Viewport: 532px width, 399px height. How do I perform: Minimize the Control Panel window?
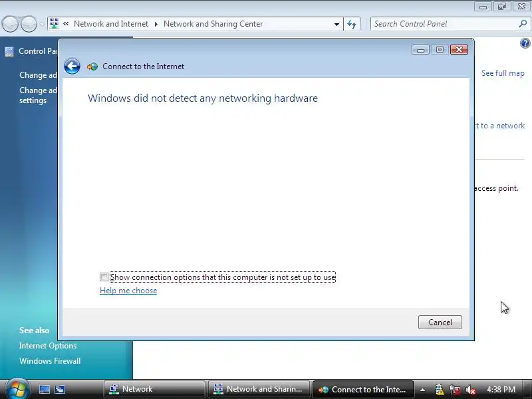coord(483,6)
